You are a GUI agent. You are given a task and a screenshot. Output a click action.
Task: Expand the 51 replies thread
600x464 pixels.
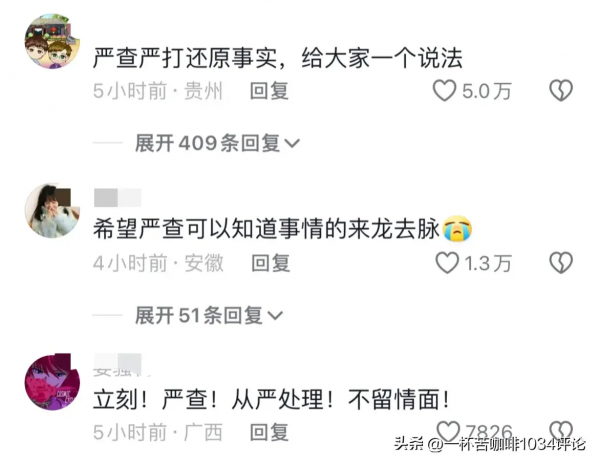pyautogui.click(x=209, y=316)
